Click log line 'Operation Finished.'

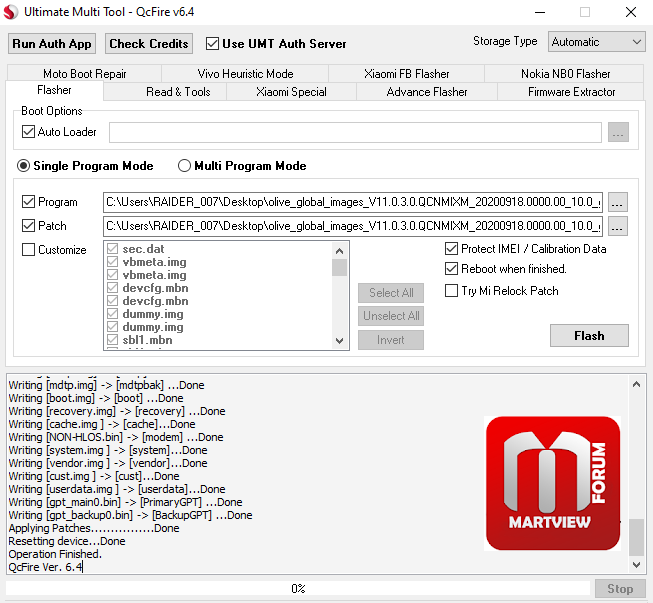coord(55,554)
